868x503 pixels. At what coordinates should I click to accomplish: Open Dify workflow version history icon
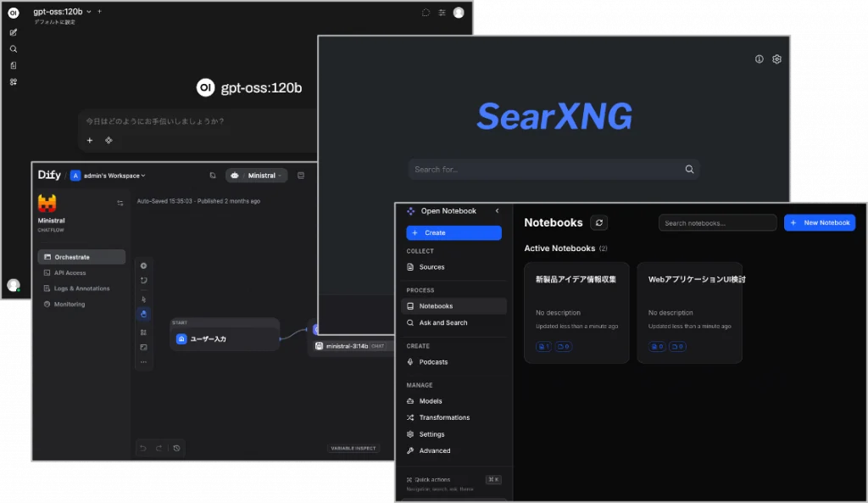coord(175,448)
